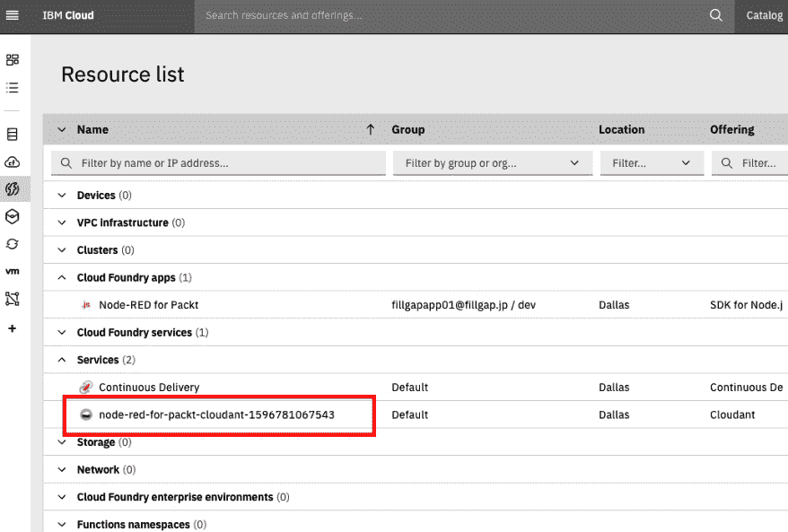Open the Location Filter dropdown
The width and height of the screenshot is (788, 532).
coord(652,163)
